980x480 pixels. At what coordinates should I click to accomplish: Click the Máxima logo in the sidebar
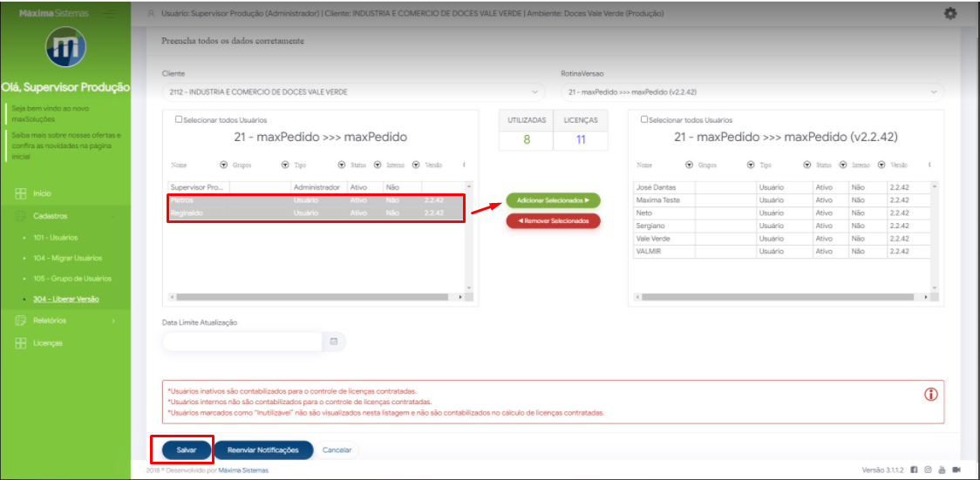point(65,50)
